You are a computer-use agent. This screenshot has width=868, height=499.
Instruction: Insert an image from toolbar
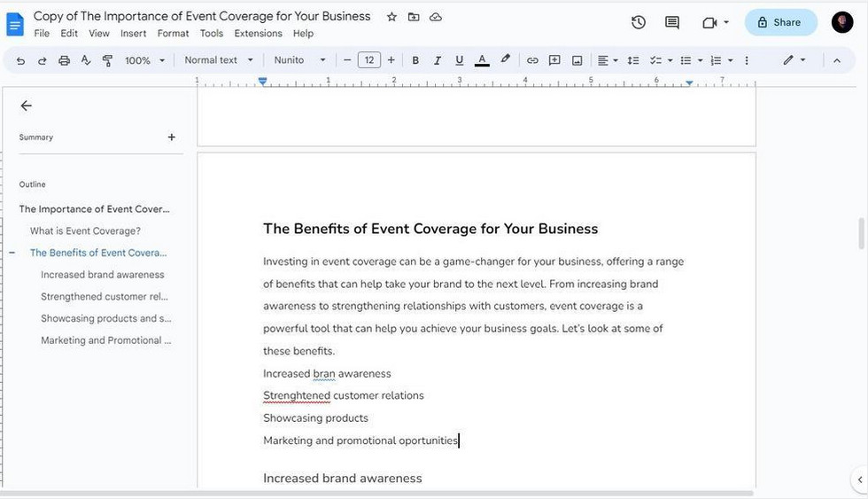[577, 60]
